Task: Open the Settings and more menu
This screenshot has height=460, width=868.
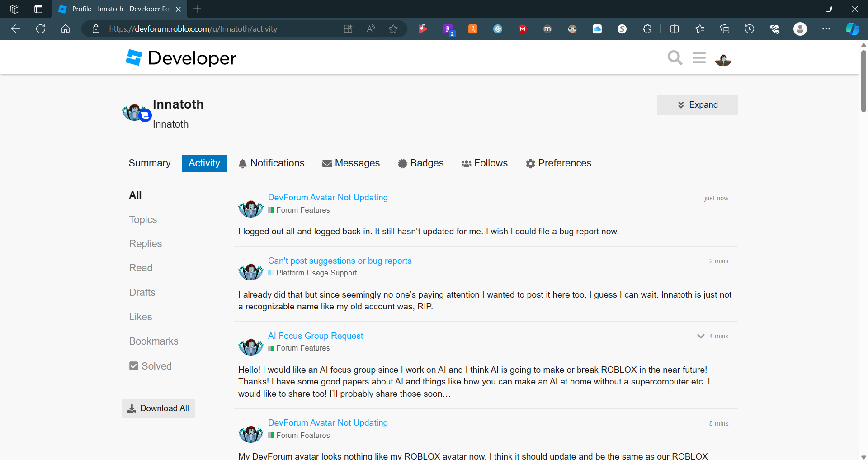Action: (827, 28)
